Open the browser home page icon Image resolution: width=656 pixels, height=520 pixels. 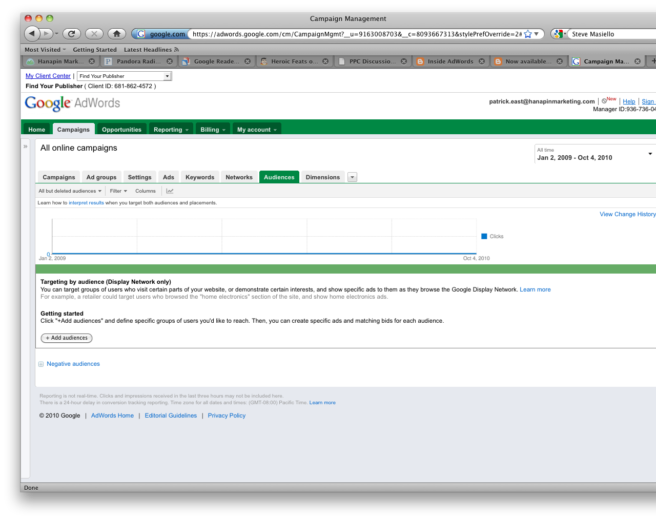pos(117,33)
